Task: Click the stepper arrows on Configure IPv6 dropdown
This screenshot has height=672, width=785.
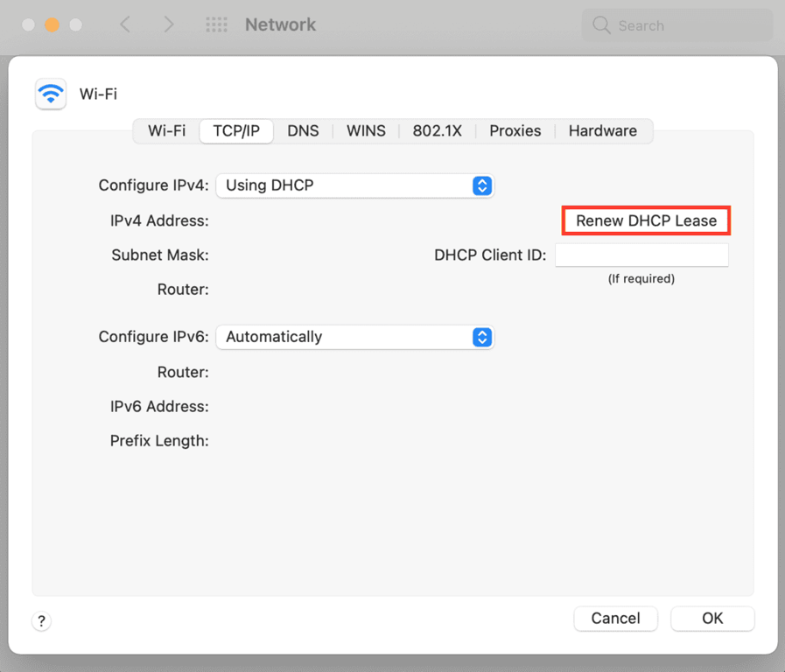Action: (x=482, y=337)
